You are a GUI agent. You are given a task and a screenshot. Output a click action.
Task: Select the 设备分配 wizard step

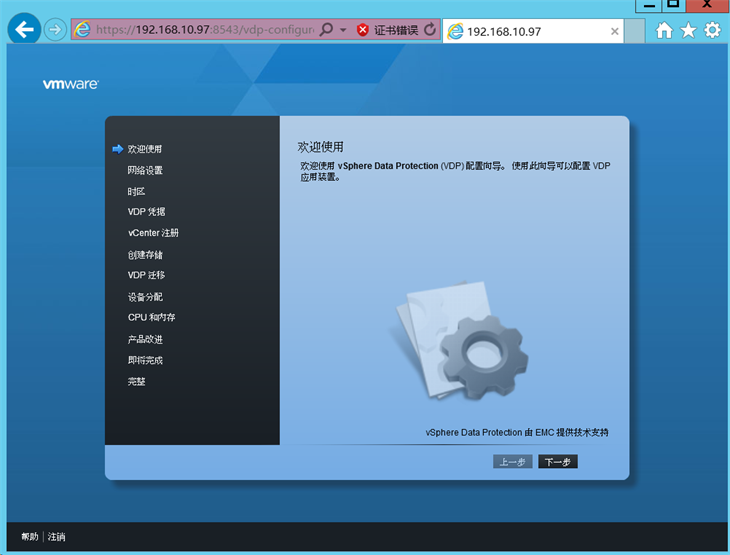(x=145, y=297)
